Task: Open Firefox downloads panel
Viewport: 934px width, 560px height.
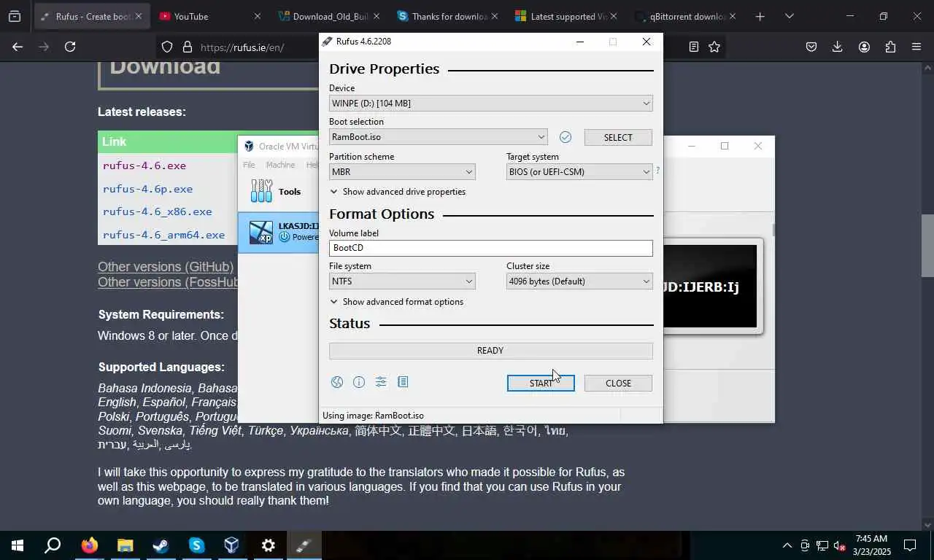Action: coord(837,47)
